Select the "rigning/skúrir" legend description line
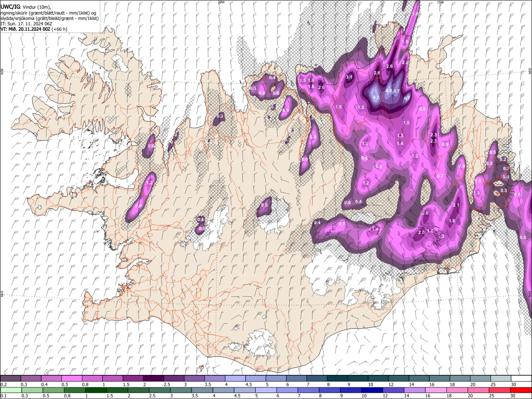 pyautogui.click(x=48, y=12)
